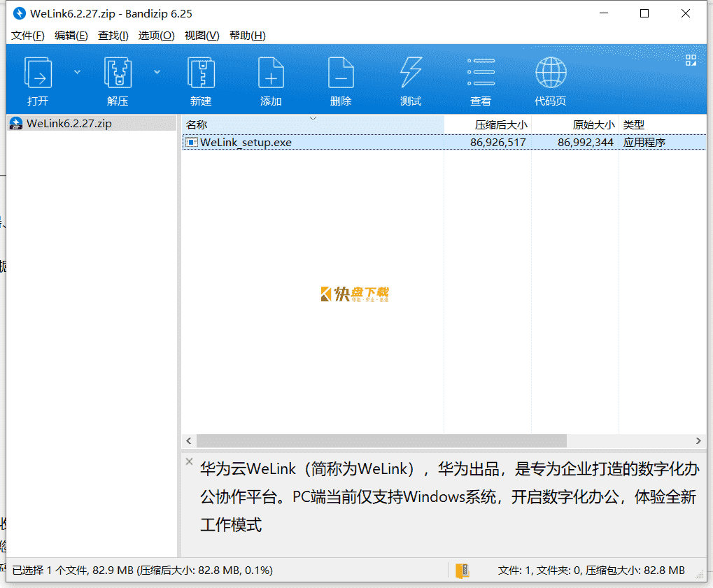Click the Delete (删除) toolbar icon
Screen dimensions: 713x588
click(x=341, y=73)
